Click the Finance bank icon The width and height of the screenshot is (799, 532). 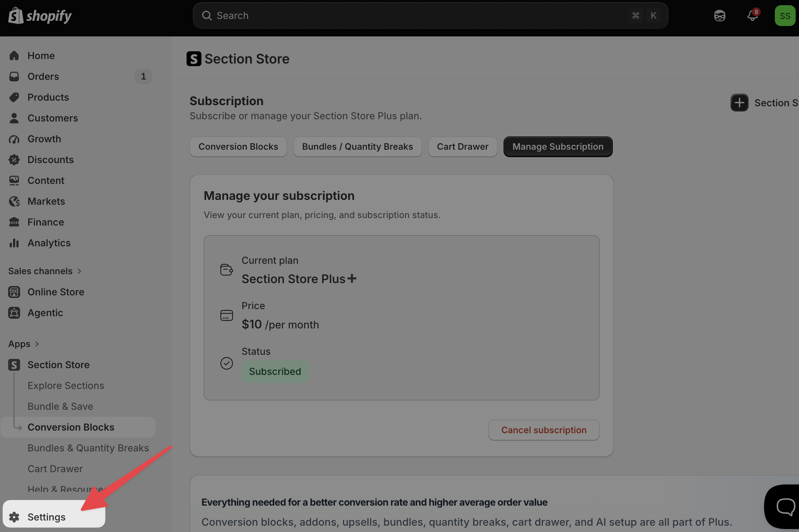pos(14,222)
